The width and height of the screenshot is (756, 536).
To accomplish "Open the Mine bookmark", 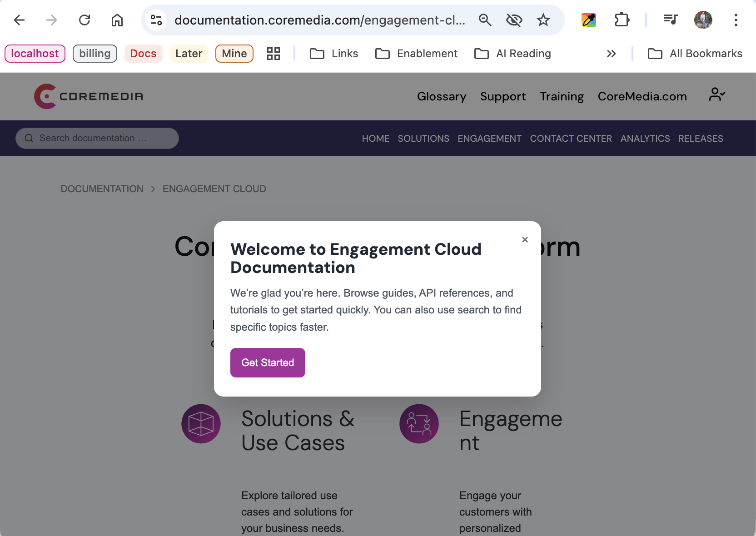I will click(234, 54).
